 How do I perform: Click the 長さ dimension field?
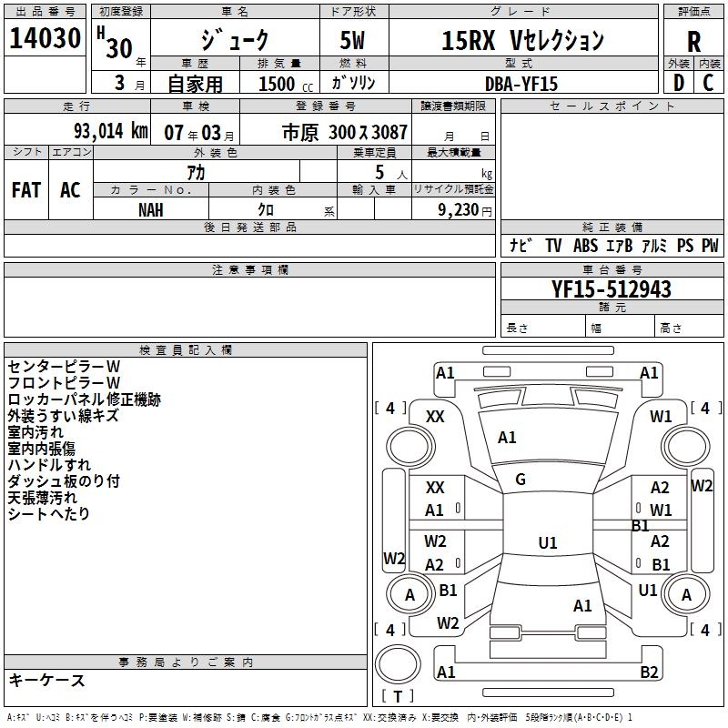click(542, 328)
